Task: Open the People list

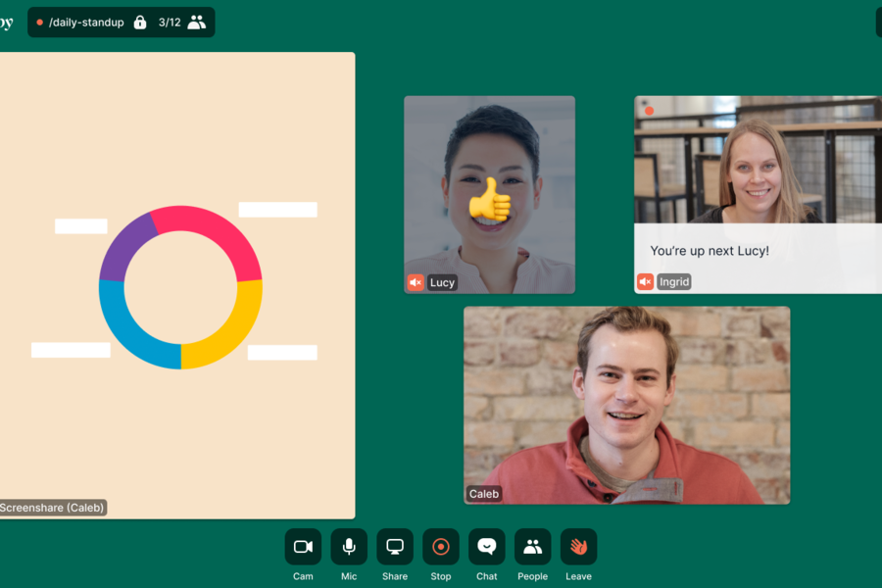Action: pos(533,547)
